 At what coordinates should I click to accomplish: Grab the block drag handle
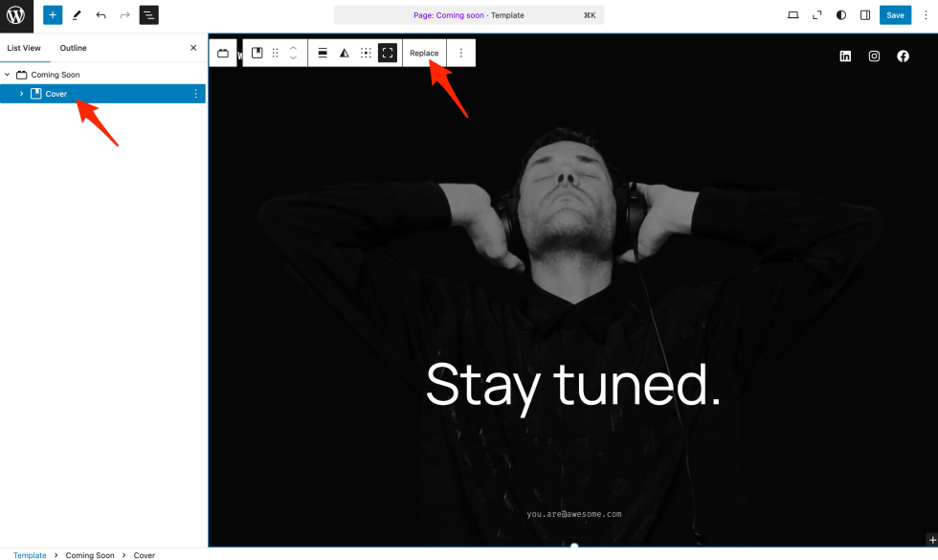(x=276, y=54)
